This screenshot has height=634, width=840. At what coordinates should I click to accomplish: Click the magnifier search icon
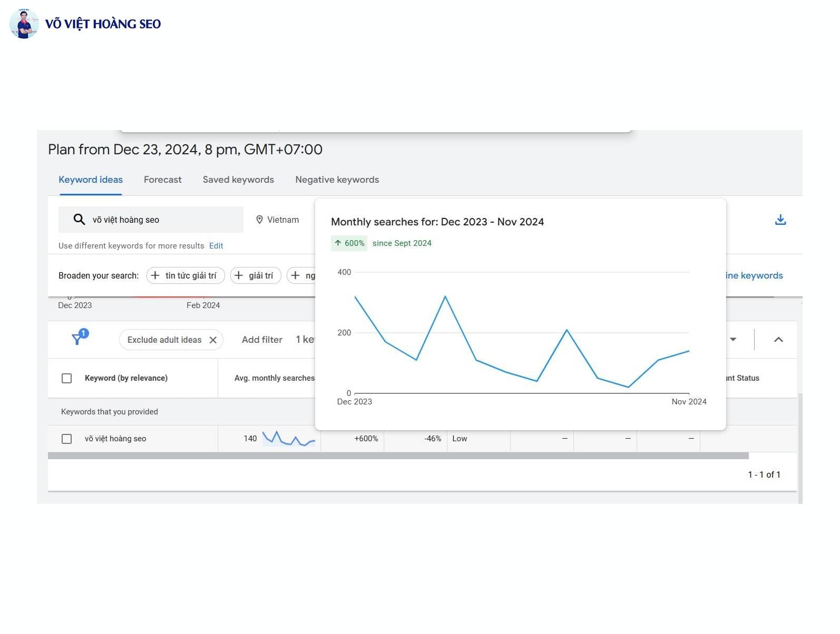point(79,220)
